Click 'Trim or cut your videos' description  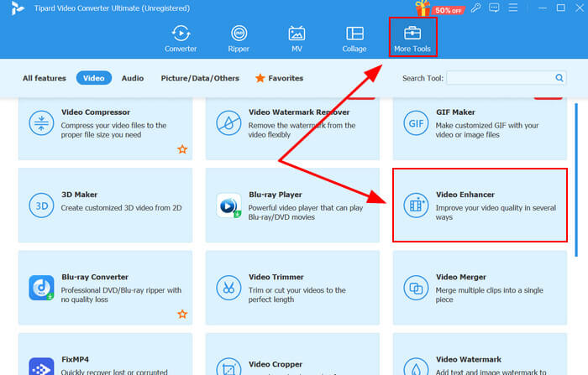point(297,294)
